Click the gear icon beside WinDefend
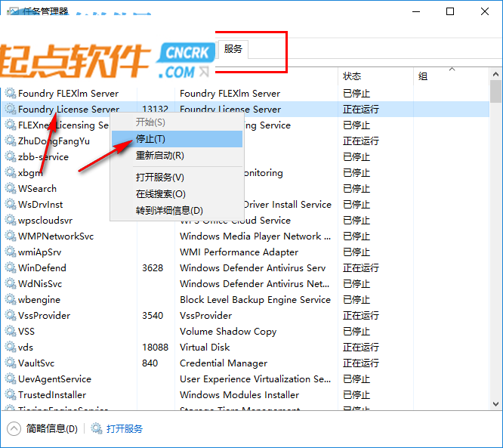Viewport: 503px width, 448px height. click(x=11, y=267)
